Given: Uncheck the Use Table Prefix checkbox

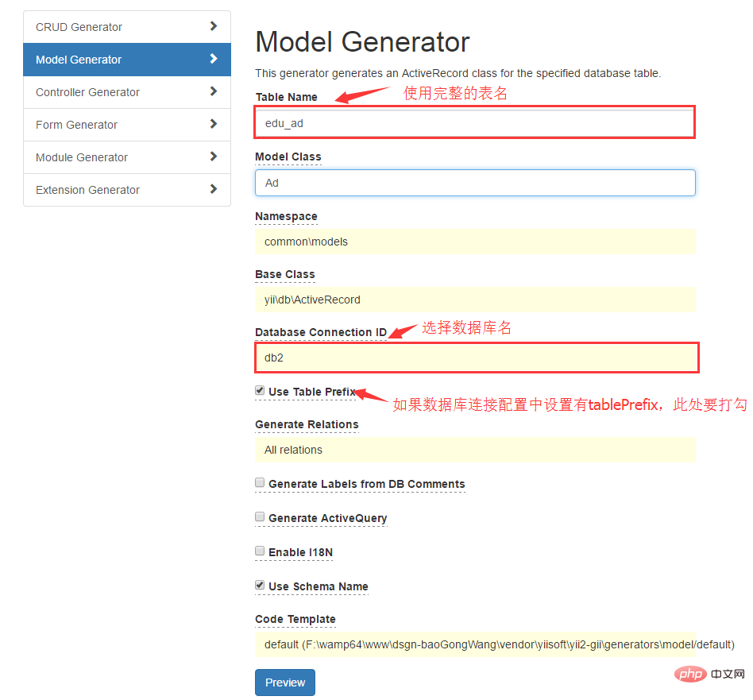Looking at the screenshot, I should coord(260,391).
